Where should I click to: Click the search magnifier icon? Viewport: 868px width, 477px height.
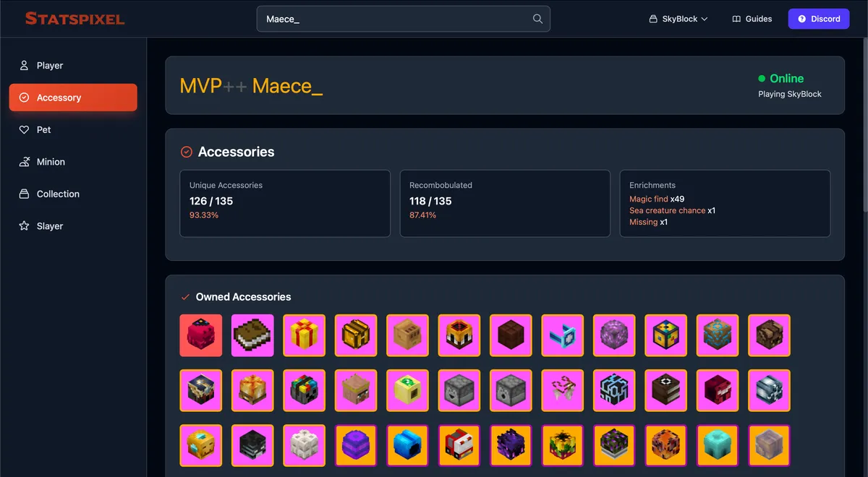[537, 19]
